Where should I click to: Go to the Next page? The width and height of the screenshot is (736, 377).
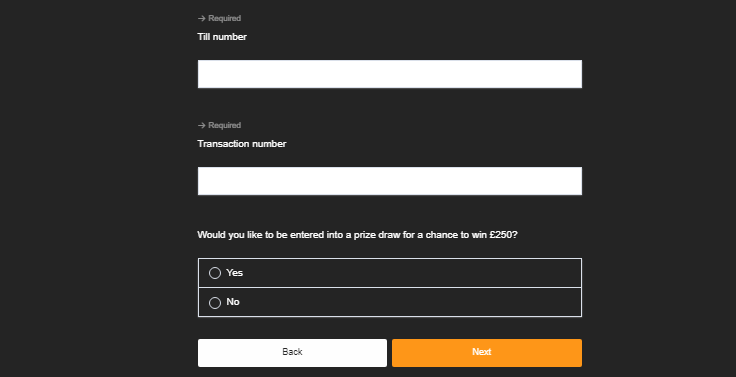(487, 353)
